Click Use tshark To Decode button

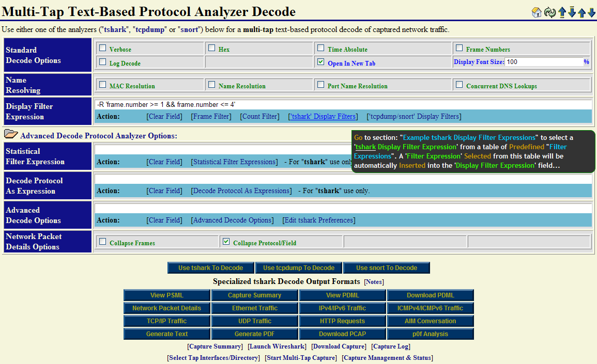click(210, 268)
